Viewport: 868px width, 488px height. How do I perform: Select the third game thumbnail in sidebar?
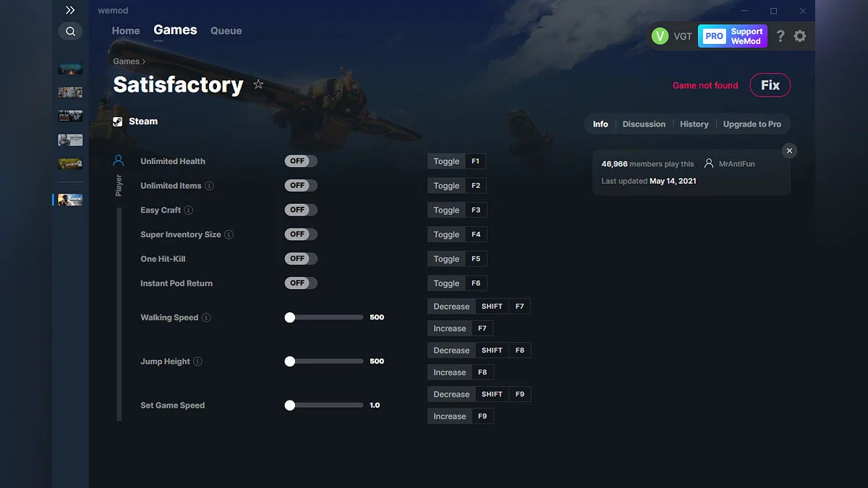pos(70,116)
